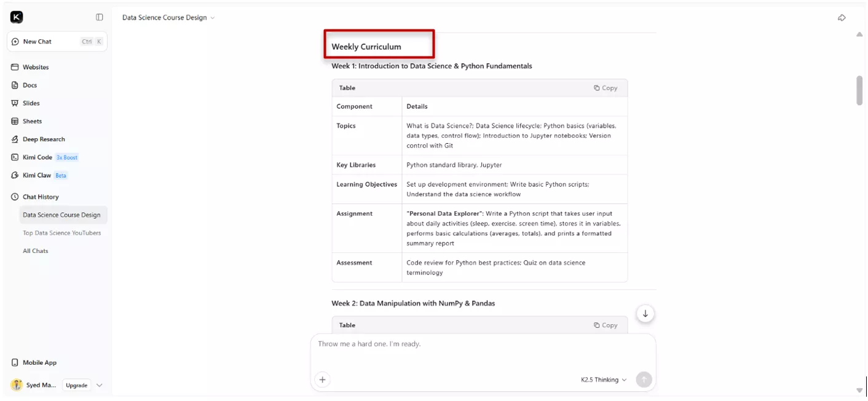Expand the user account menu chevron
The width and height of the screenshot is (868, 401).
coord(100,386)
